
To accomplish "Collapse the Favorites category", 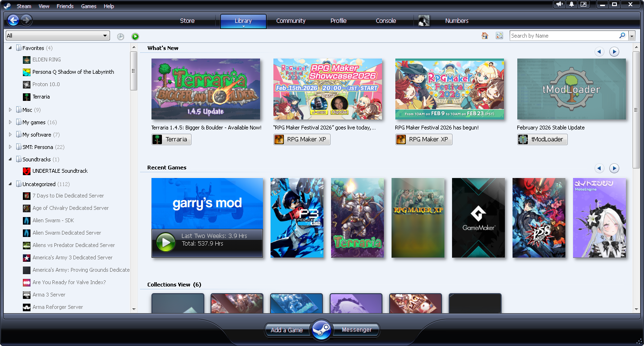I will [x=10, y=48].
